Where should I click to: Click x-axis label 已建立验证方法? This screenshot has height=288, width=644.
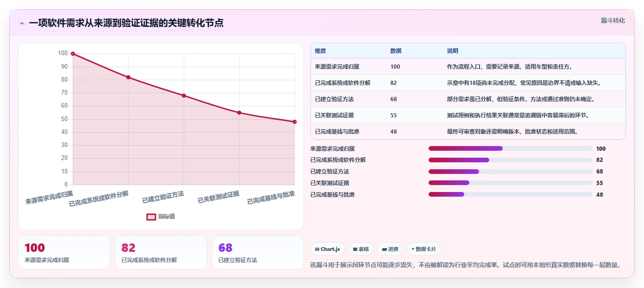coord(163,197)
